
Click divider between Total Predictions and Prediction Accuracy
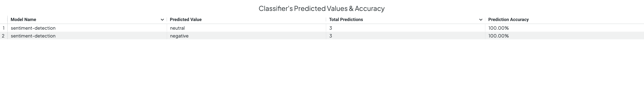click(x=485, y=20)
